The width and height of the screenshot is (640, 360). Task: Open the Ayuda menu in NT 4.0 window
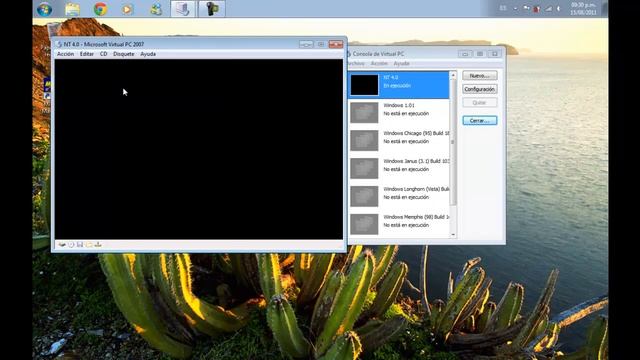pyautogui.click(x=148, y=54)
